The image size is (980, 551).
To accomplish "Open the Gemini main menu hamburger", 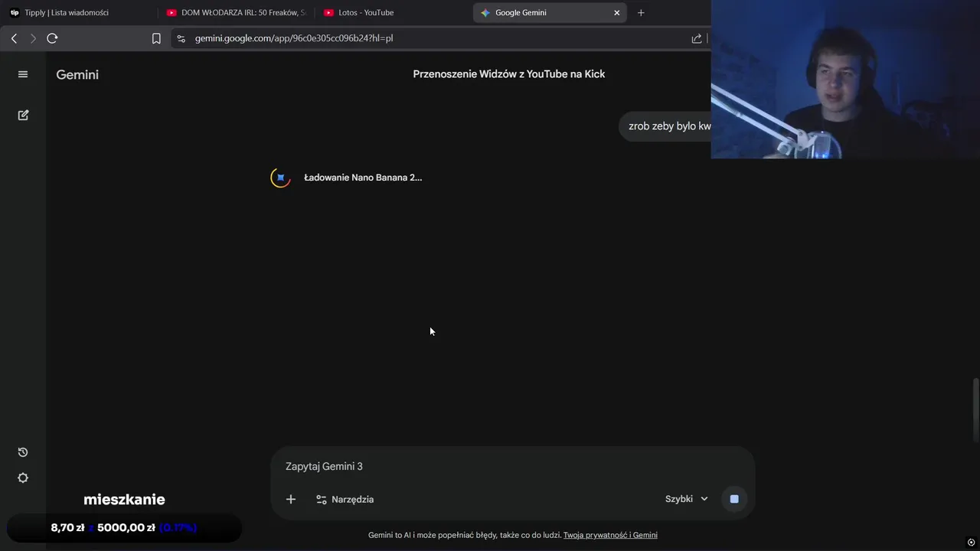I will coord(23,74).
